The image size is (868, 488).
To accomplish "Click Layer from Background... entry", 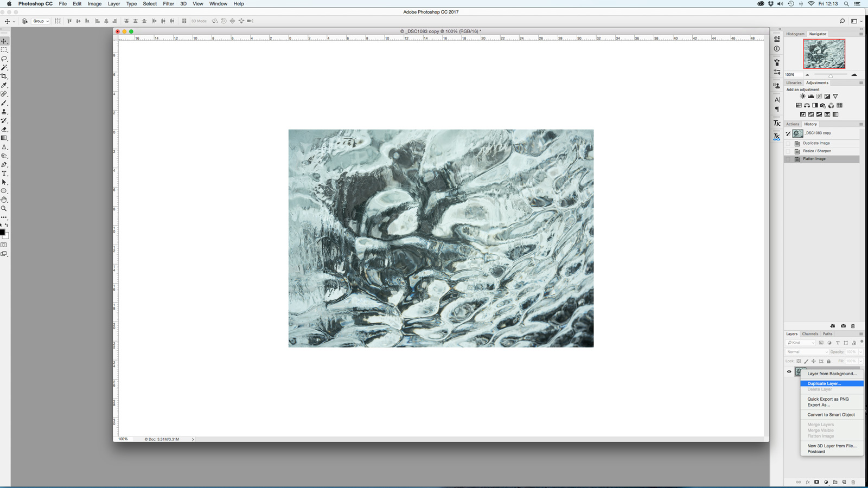I will coord(832,374).
